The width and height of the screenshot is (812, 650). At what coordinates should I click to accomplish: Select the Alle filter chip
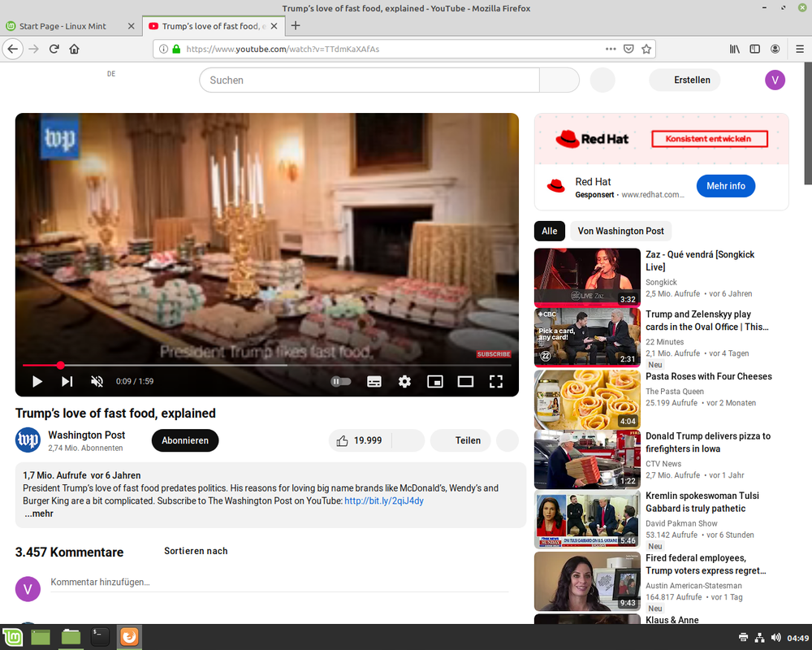tap(550, 232)
